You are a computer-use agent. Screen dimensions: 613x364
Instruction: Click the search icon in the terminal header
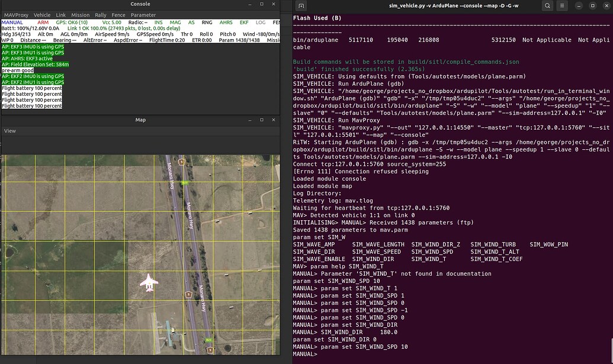pyautogui.click(x=547, y=5)
